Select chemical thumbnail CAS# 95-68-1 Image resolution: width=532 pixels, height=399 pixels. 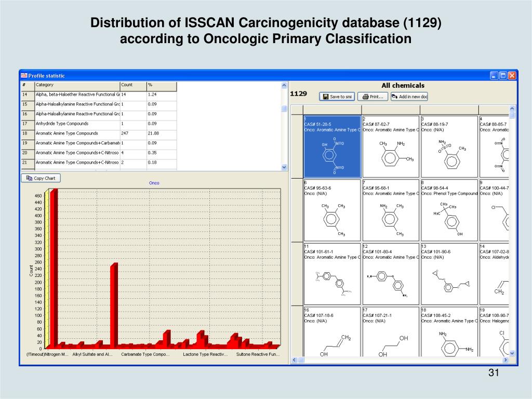tap(391, 210)
